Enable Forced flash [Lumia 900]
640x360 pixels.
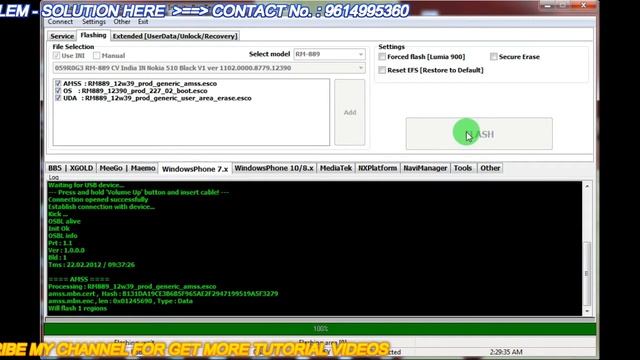coord(382,57)
